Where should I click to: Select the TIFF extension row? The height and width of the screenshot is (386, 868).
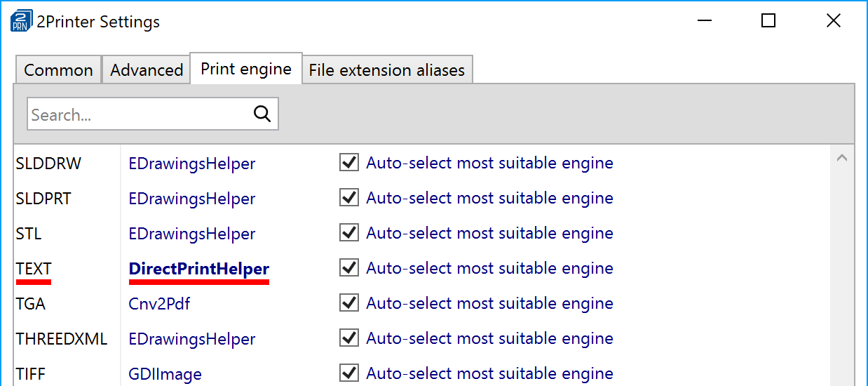tap(31, 374)
